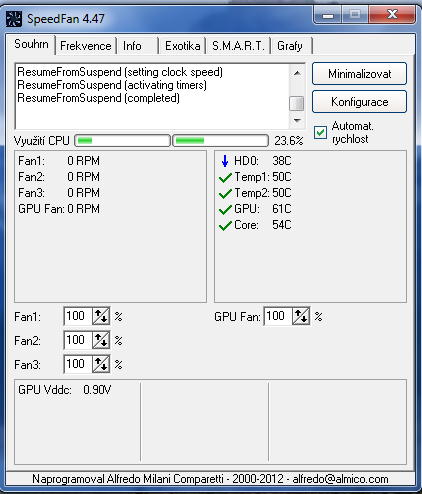Open the S.M.A.R.T. tab
This screenshot has width=422, height=494.
point(238,46)
